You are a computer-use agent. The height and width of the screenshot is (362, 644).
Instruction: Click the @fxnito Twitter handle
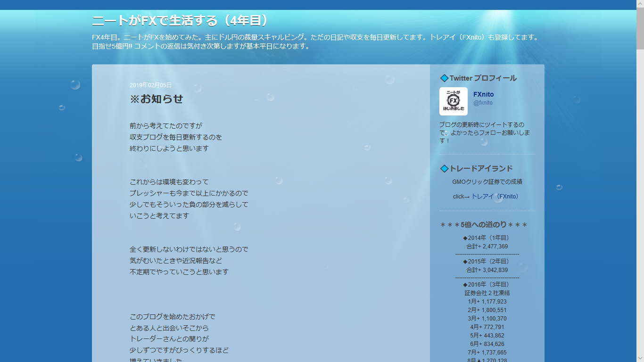(483, 103)
